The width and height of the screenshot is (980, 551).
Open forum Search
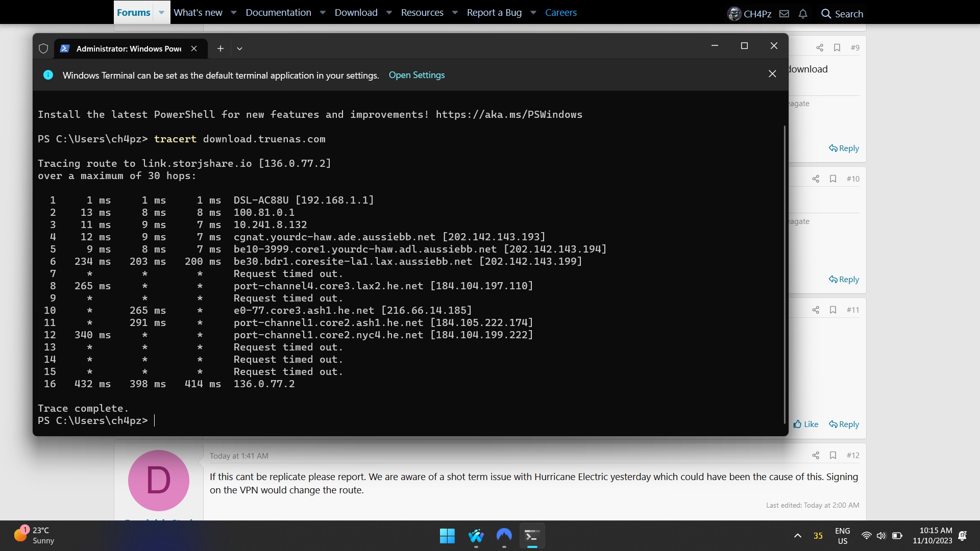[842, 14]
